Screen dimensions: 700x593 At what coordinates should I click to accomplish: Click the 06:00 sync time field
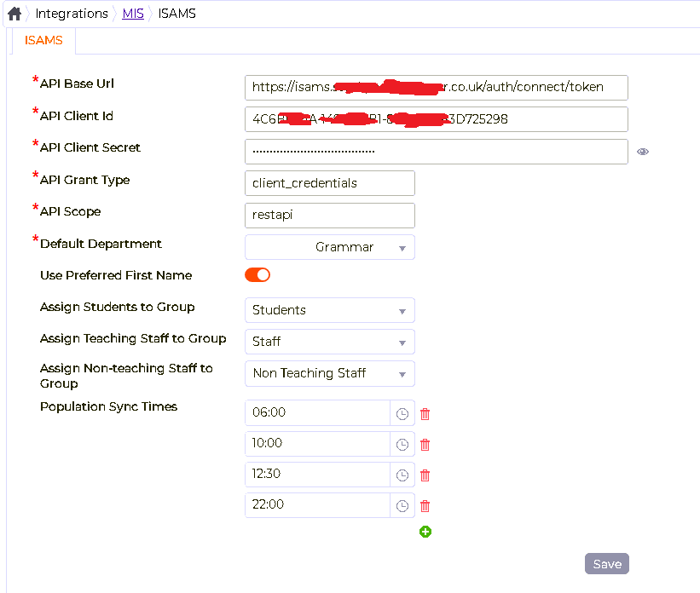[x=317, y=412]
